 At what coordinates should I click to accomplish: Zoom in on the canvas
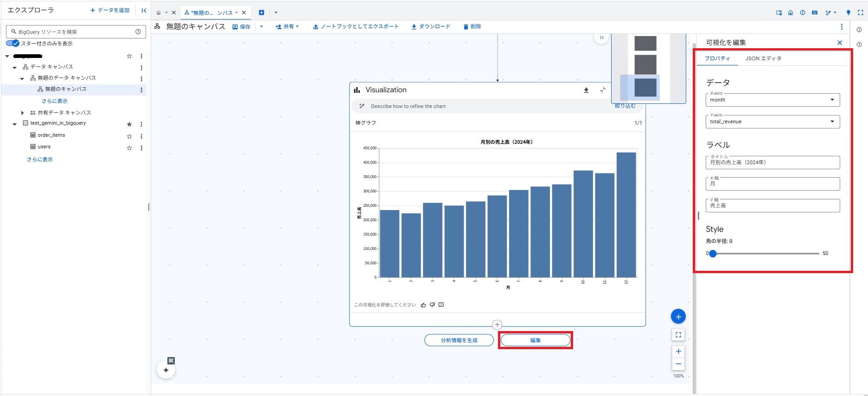coord(678,351)
